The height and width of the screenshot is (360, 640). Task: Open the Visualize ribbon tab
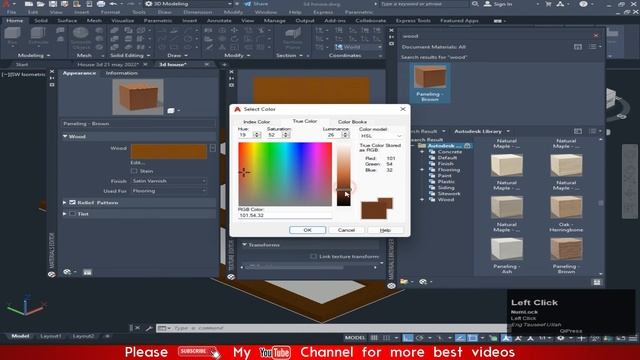coord(122,20)
